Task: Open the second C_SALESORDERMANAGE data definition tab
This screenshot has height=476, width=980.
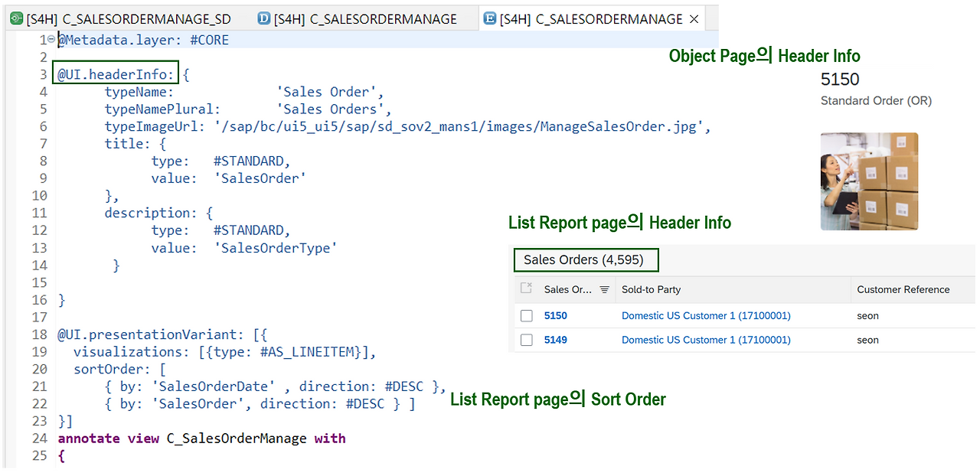Action: (358, 18)
